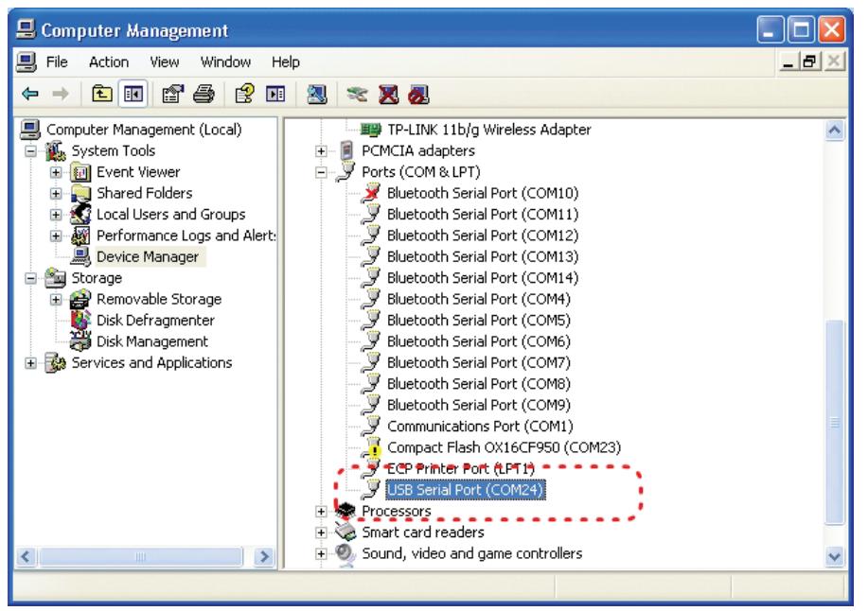
Task: Toggle the Show/Hide Console Tree icon
Action: (133, 94)
